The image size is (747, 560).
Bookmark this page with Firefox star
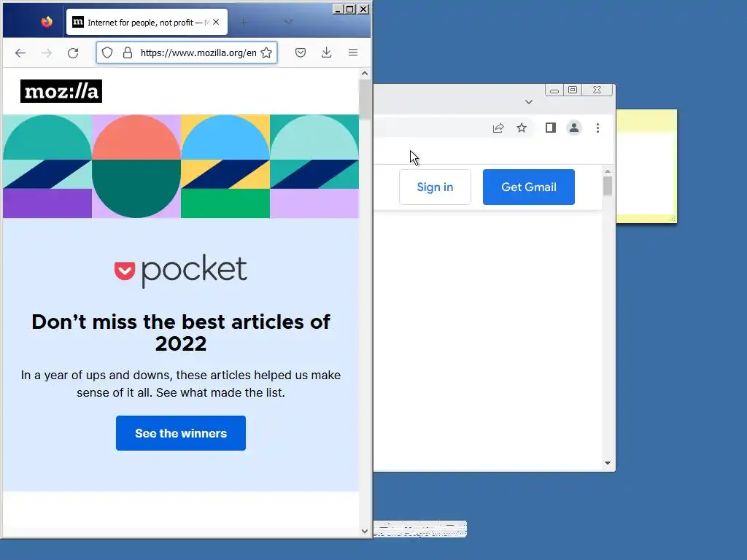[x=266, y=52]
